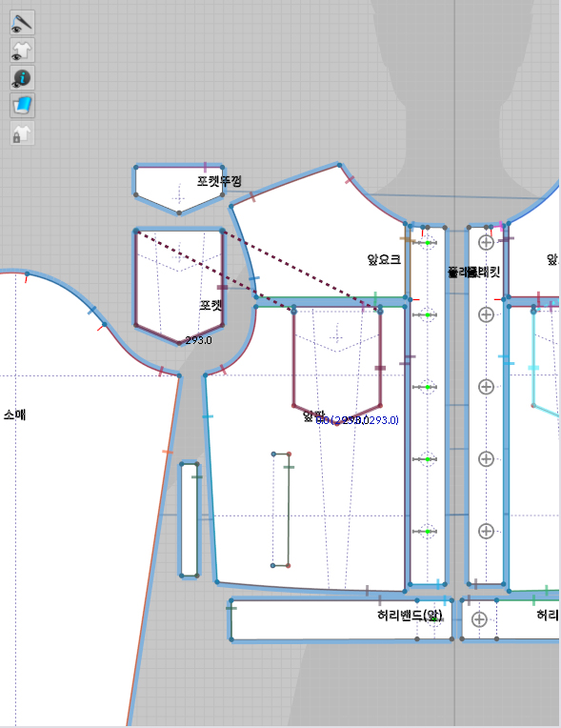The width and height of the screenshot is (561, 728).
Task: Click the blue fabric texture surface icon
Action: pyautogui.click(x=22, y=106)
